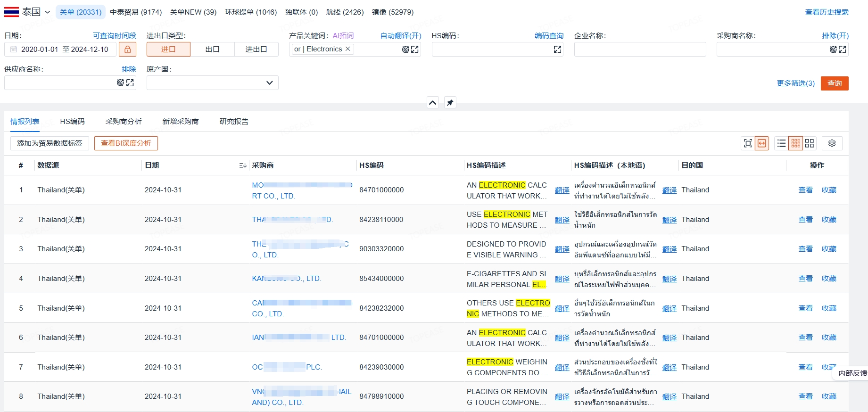
Task: Pin the search filter panel
Action: (450, 103)
